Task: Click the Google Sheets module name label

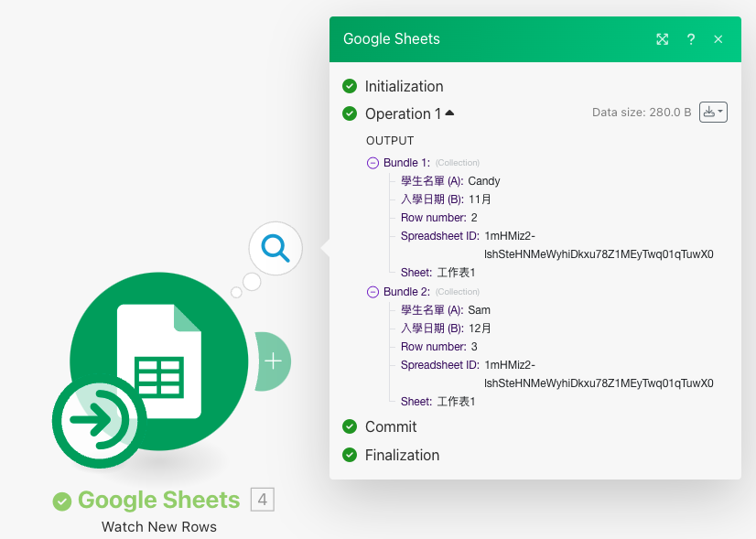Action: [158, 500]
